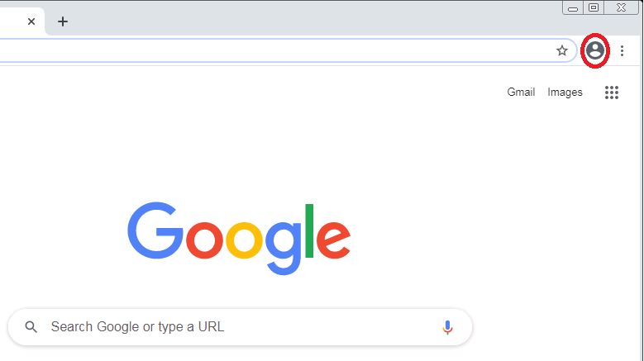This screenshot has width=644, height=361.
Task: Open the Chrome three-dot menu
Action: (x=622, y=51)
